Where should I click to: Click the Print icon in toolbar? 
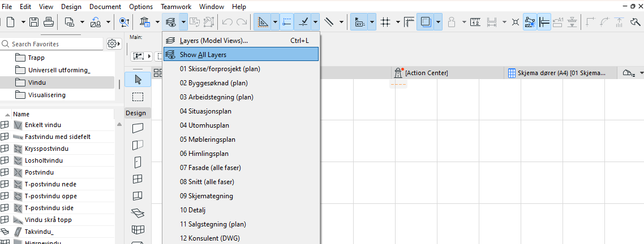[x=48, y=22]
